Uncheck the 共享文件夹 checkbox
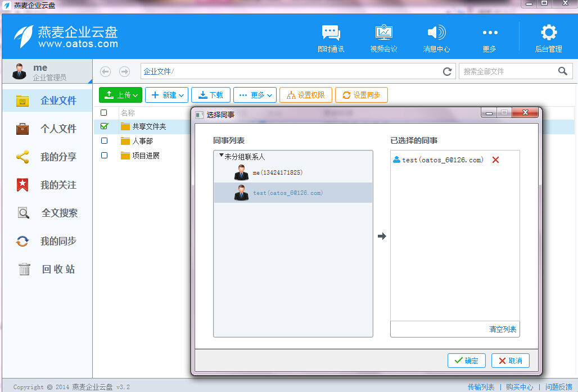 pyautogui.click(x=103, y=126)
